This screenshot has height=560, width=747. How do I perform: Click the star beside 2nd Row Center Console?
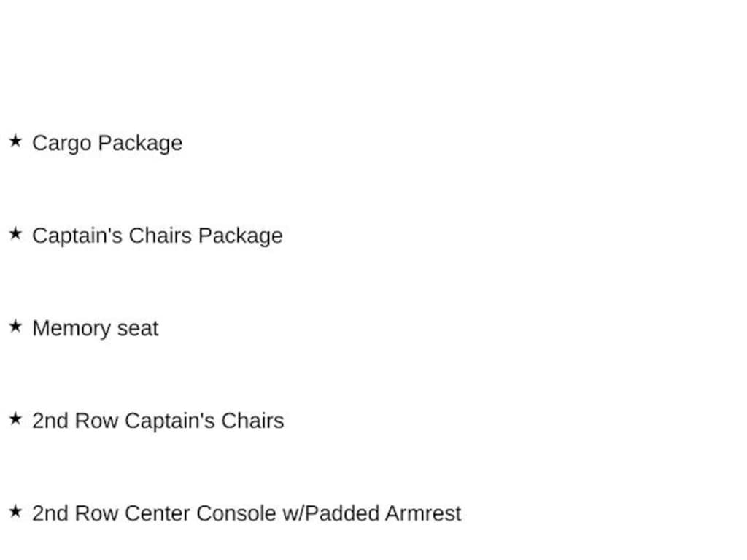[15, 511]
